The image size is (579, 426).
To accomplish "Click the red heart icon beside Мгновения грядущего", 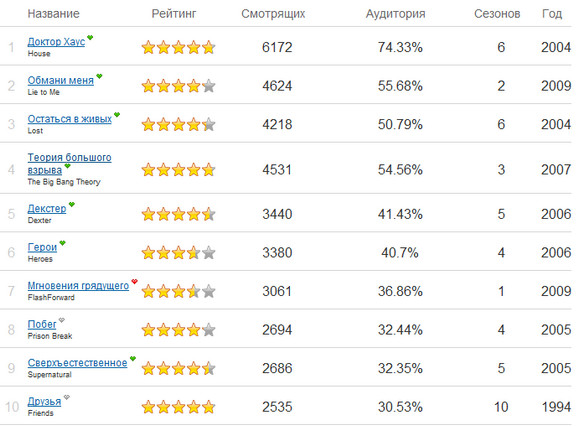I will 134,281.
